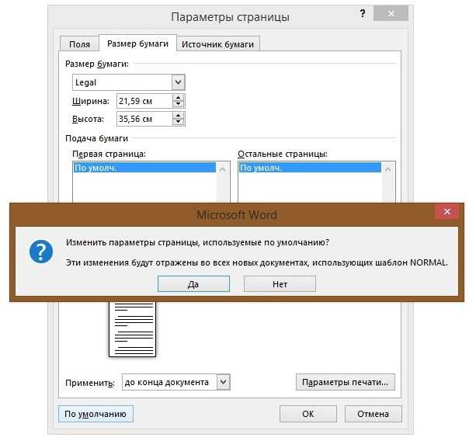Decline with the Нет button
The image size is (476, 448).
pyautogui.click(x=280, y=284)
